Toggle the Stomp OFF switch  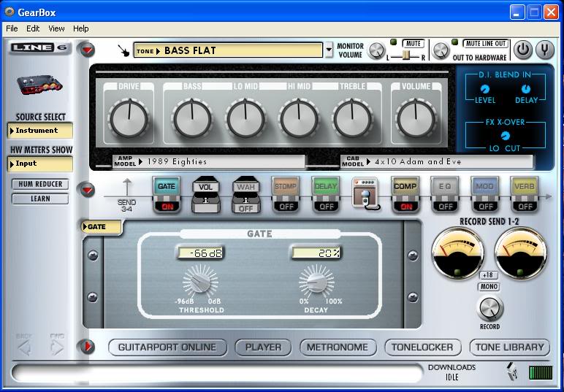pyautogui.click(x=286, y=207)
